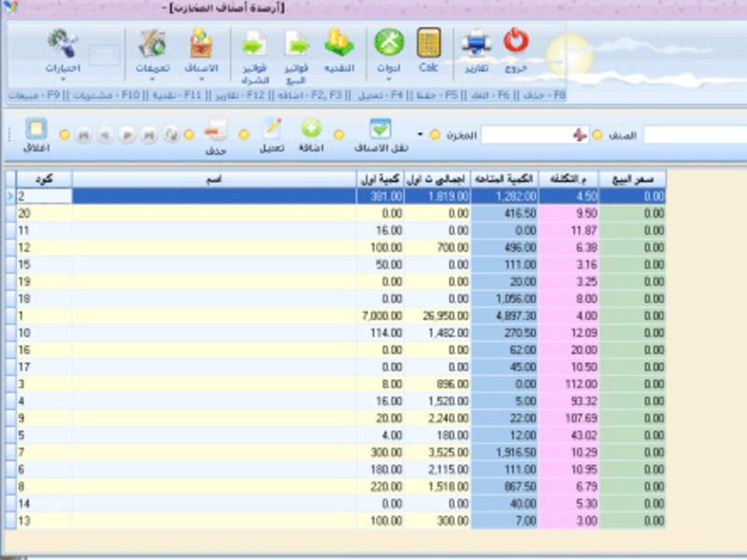Sort by the اسم column header
This screenshot has height=560, width=747.
point(214,179)
